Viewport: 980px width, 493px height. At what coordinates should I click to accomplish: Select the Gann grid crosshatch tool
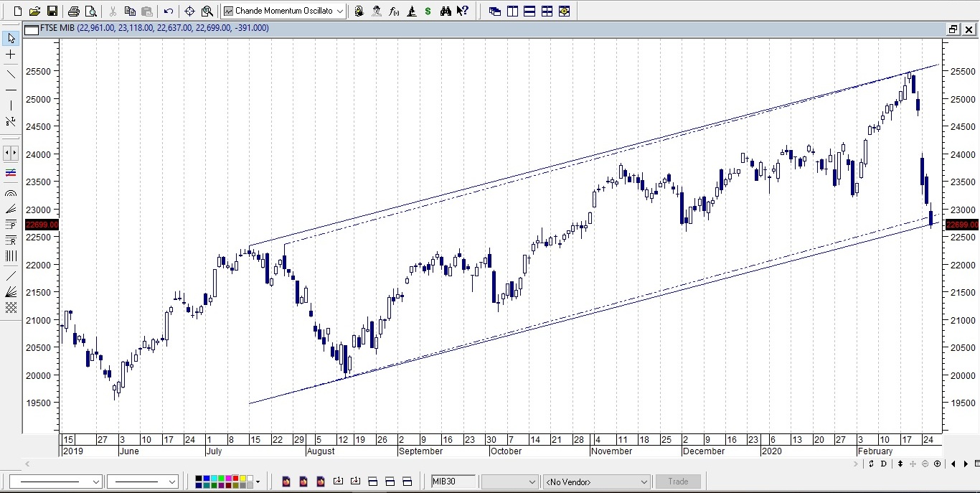[11, 307]
